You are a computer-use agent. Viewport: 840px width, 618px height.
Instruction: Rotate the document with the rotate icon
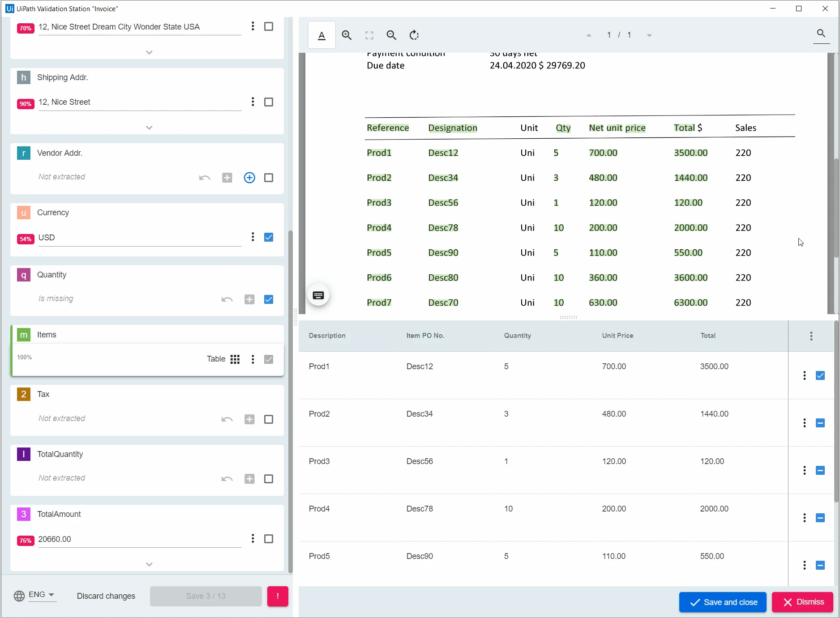point(414,35)
